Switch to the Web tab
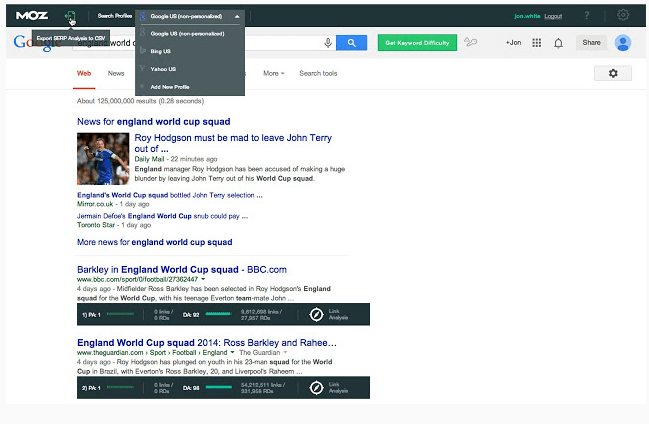The width and height of the screenshot is (649, 424). pos(84,73)
